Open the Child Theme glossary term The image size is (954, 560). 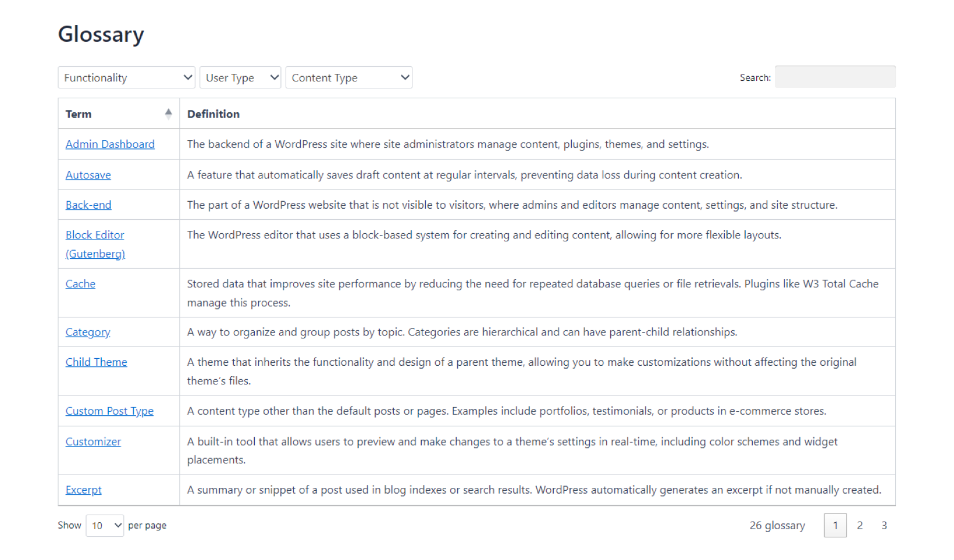(x=96, y=362)
